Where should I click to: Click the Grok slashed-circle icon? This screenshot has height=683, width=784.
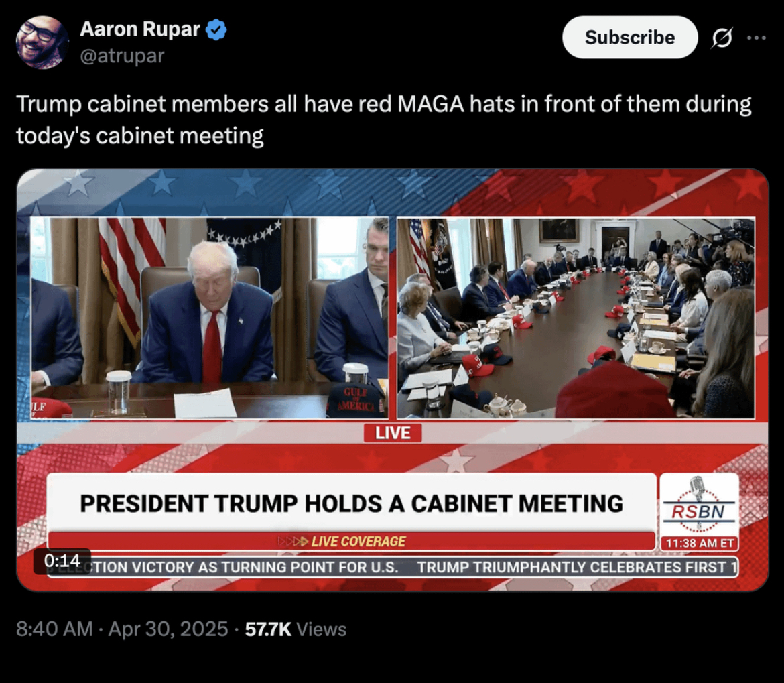click(722, 38)
